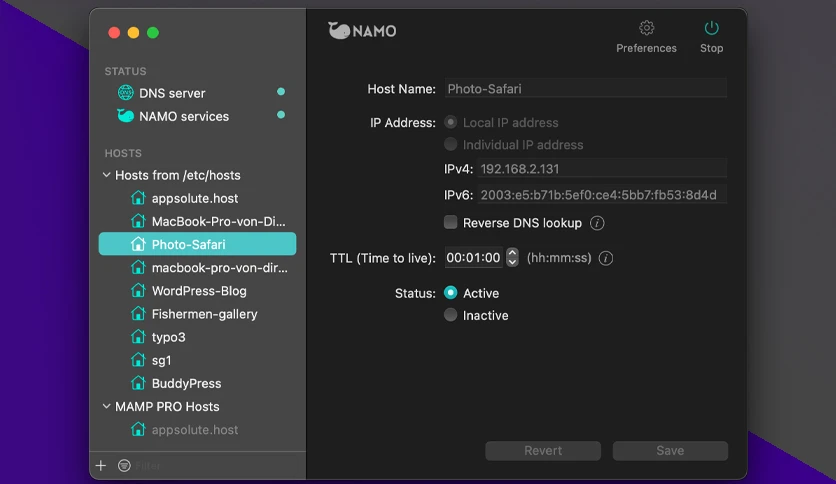Collapse MAMP PRO Hosts group

107,406
